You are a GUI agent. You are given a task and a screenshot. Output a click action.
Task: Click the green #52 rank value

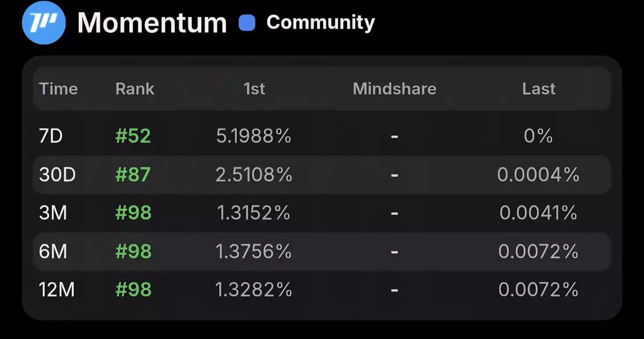134,136
